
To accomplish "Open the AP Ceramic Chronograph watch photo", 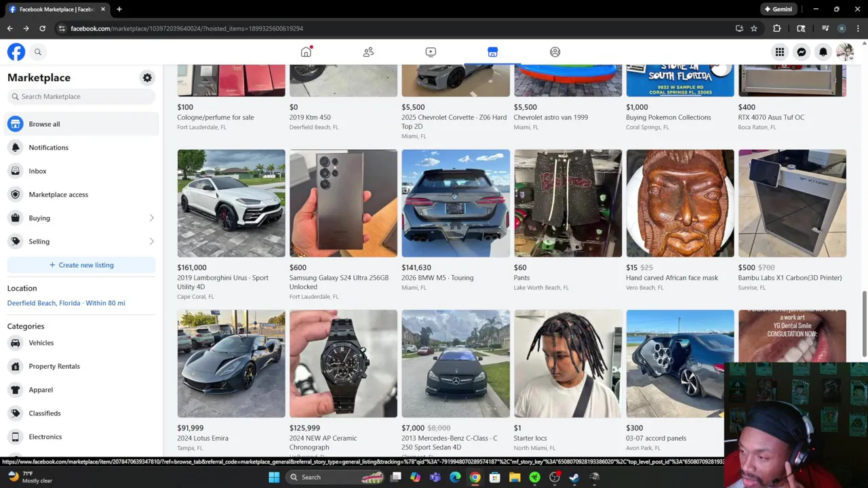I will (x=343, y=364).
